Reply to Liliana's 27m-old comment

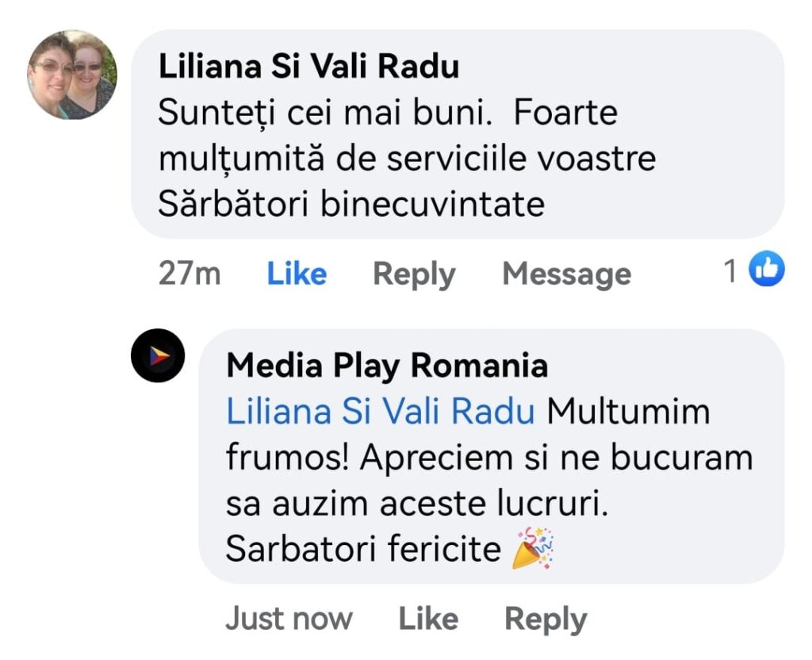coord(414,274)
